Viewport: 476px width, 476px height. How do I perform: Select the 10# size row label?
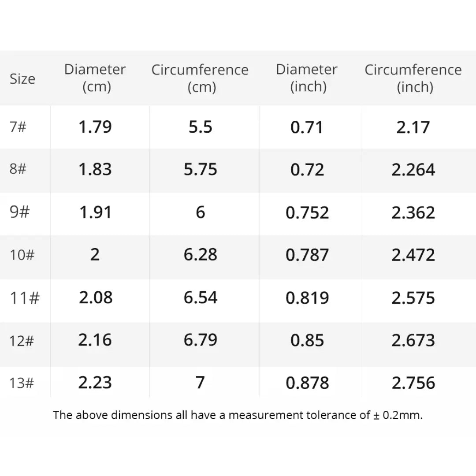point(22,255)
